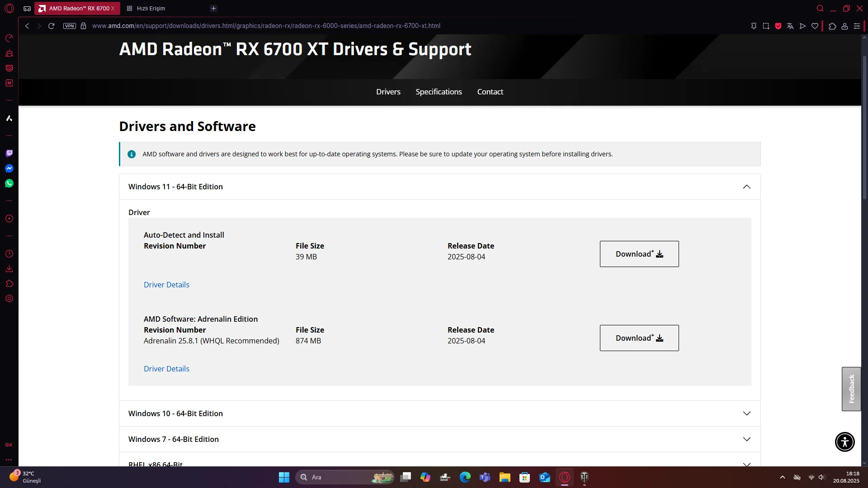Click the snapshot capture icon in address bar
Viewport: 868px width, 488px height.
[x=766, y=26]
